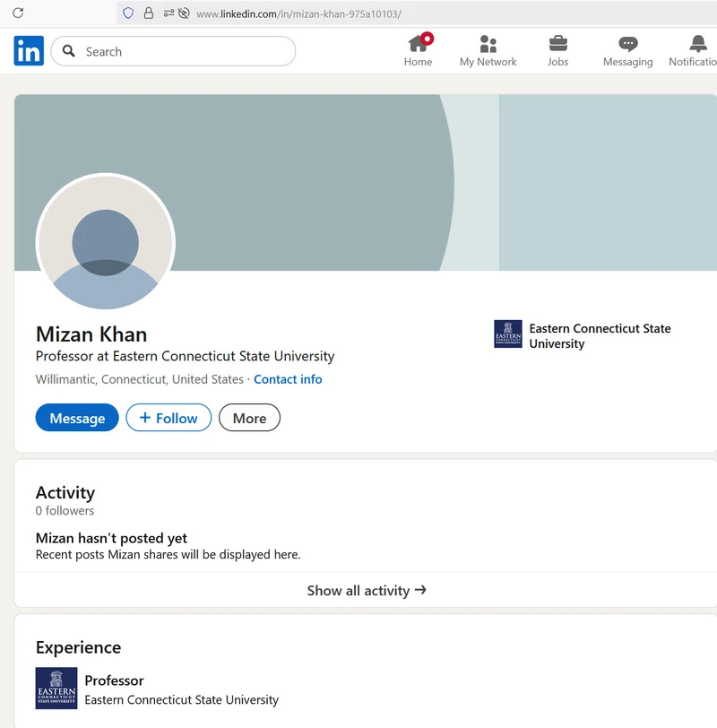Click location text Willimantic, Connecticut, United States
Viewport: 717px width, 728px height.
[x=139, y=379]
